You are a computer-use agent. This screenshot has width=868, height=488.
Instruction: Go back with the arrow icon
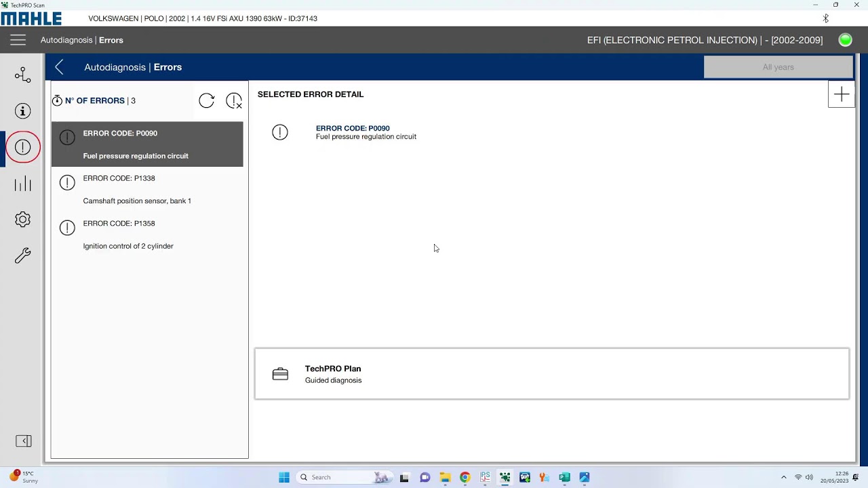pos(60,66)
